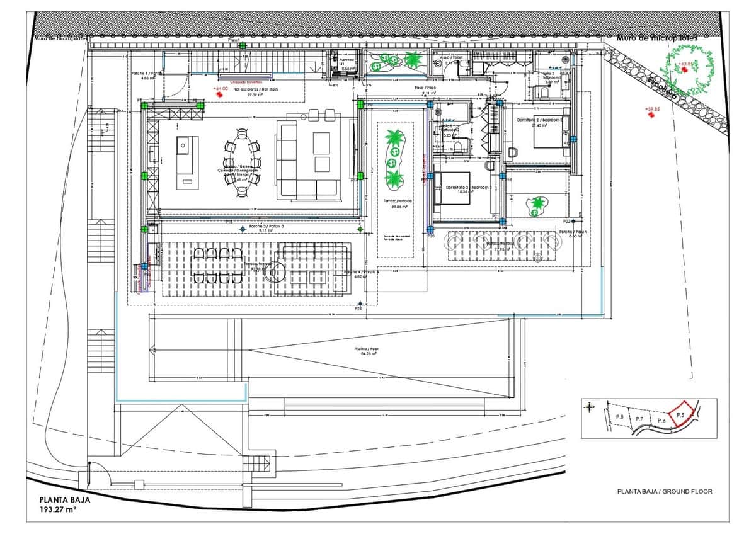Select the red +64.00 level marker
Image resolution: width=756 pixels, height=534 pixels.
220,91
